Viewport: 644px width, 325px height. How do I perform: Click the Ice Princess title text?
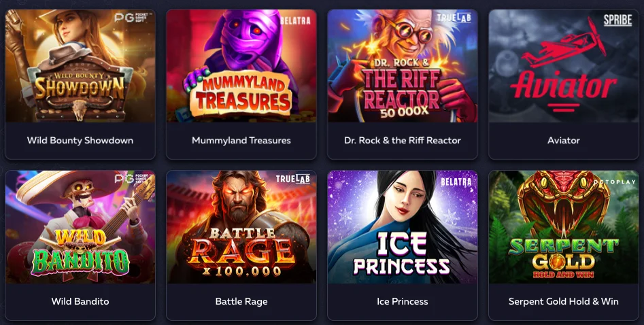(x=403, y=302)
